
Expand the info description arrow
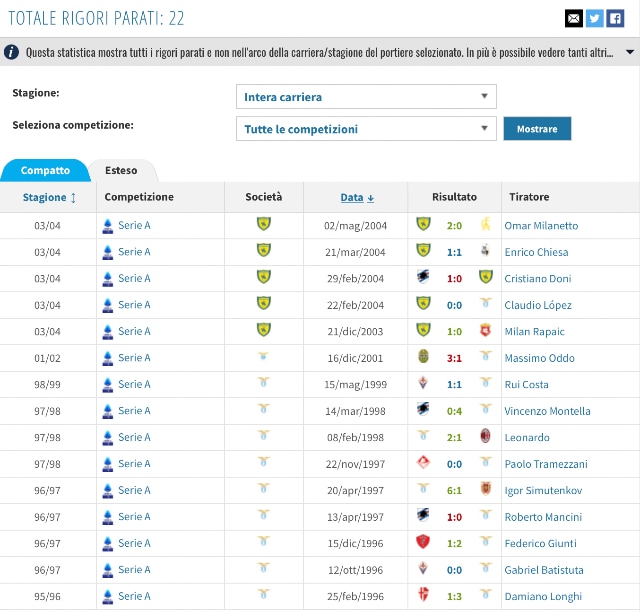630,52
